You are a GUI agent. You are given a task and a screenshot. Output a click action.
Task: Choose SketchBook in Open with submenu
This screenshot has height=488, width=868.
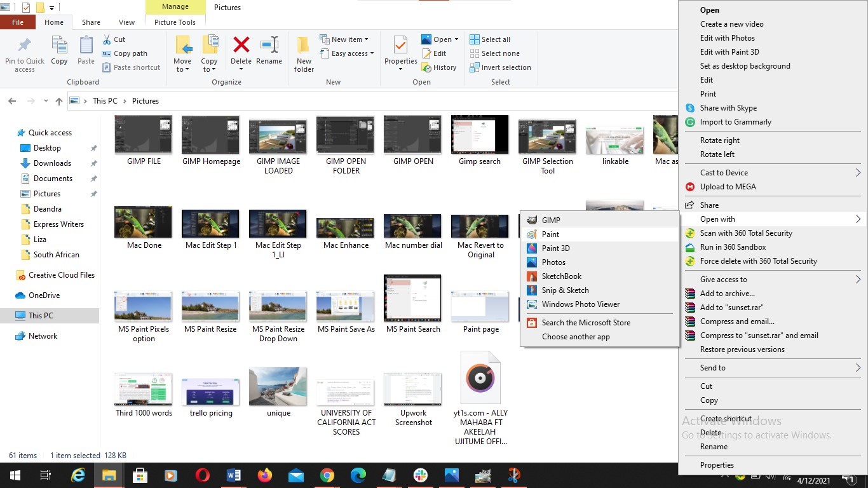(x=600, y=276)
